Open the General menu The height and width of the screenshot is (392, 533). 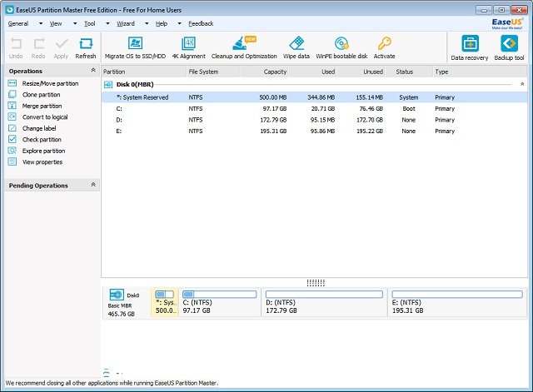(18, 23)
